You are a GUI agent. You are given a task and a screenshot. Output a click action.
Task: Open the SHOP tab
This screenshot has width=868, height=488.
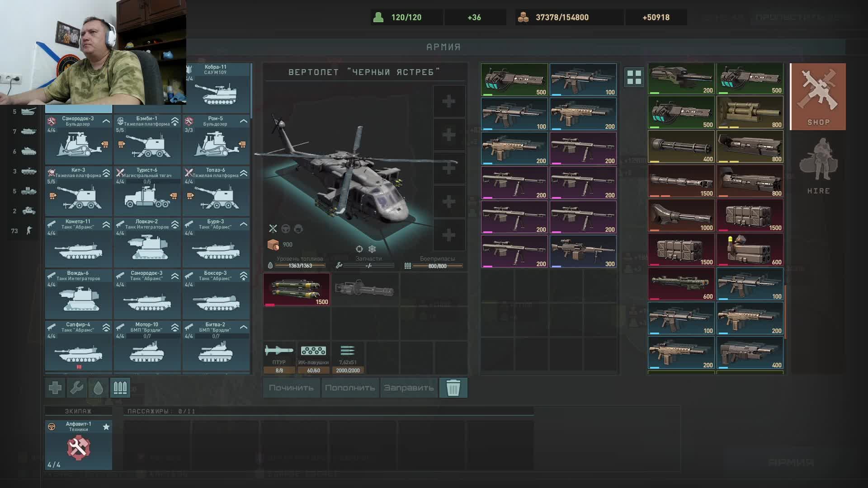818,97
